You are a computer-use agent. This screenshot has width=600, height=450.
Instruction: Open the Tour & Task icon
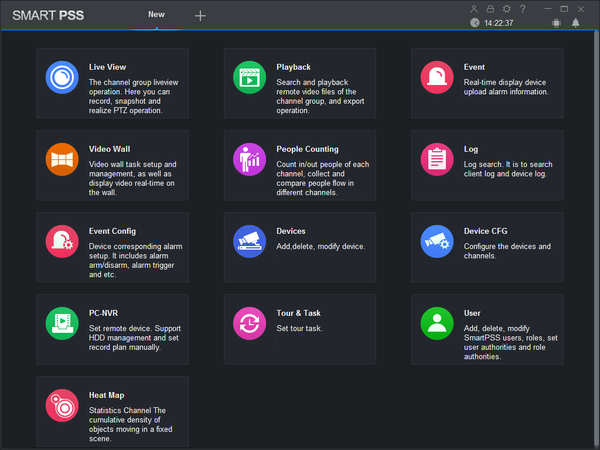249,323
